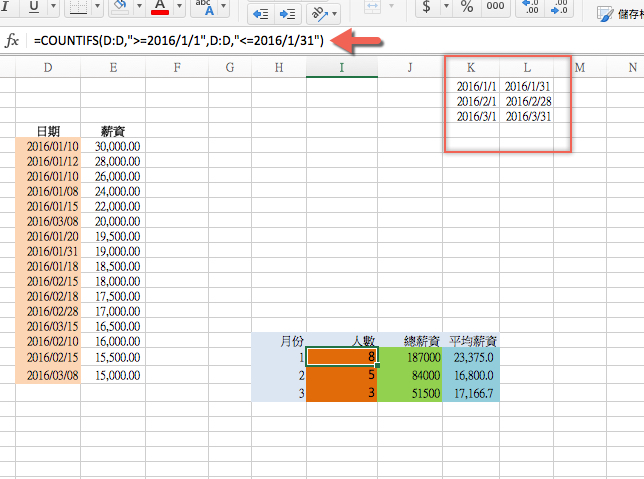
Task: Select column M header
Action: coord(580,67)
